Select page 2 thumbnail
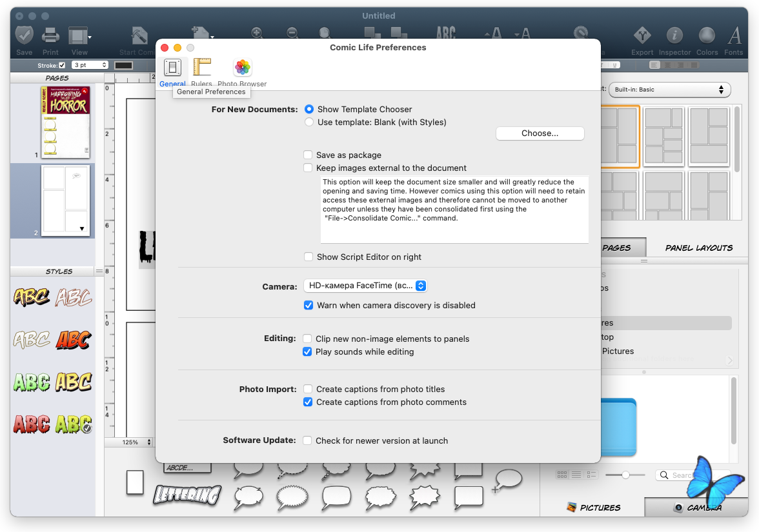Viewport: 759px width, 532px height. [65, 201]
